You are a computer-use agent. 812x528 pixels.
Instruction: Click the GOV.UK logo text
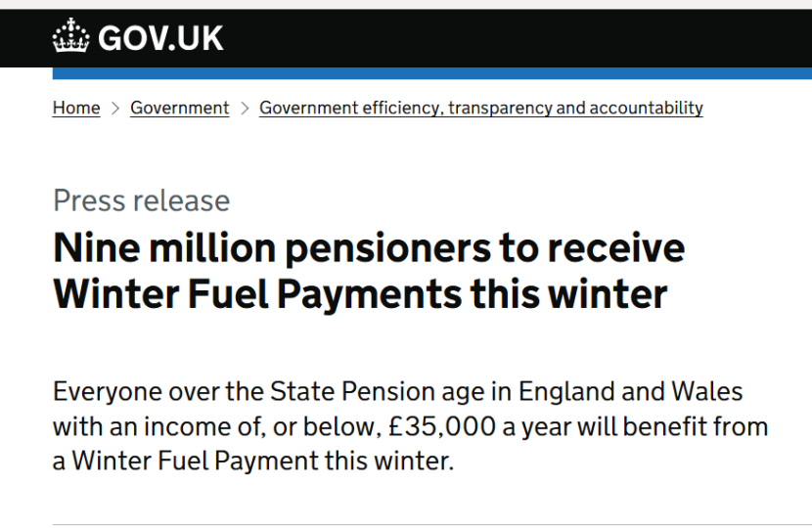pos(160,39)
